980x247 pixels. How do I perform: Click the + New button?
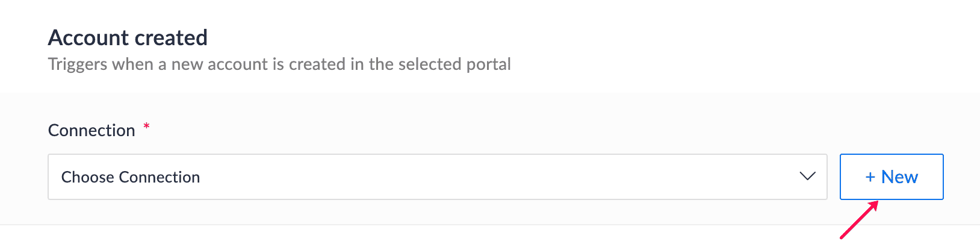point(891,177)
